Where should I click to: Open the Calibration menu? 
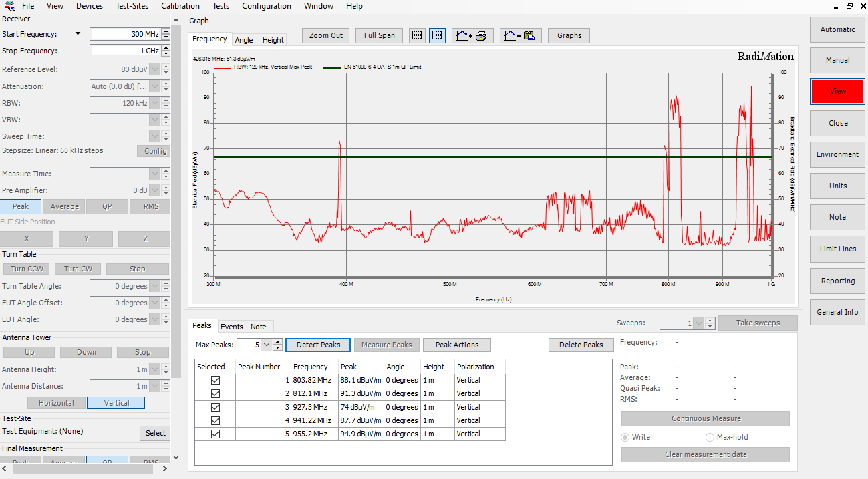point(180,6)
